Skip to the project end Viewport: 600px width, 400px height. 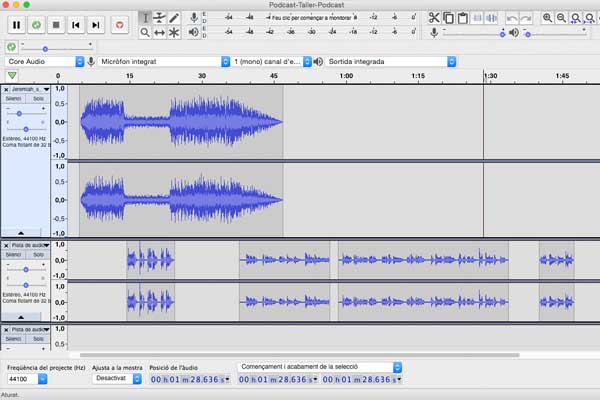[96, 25]
